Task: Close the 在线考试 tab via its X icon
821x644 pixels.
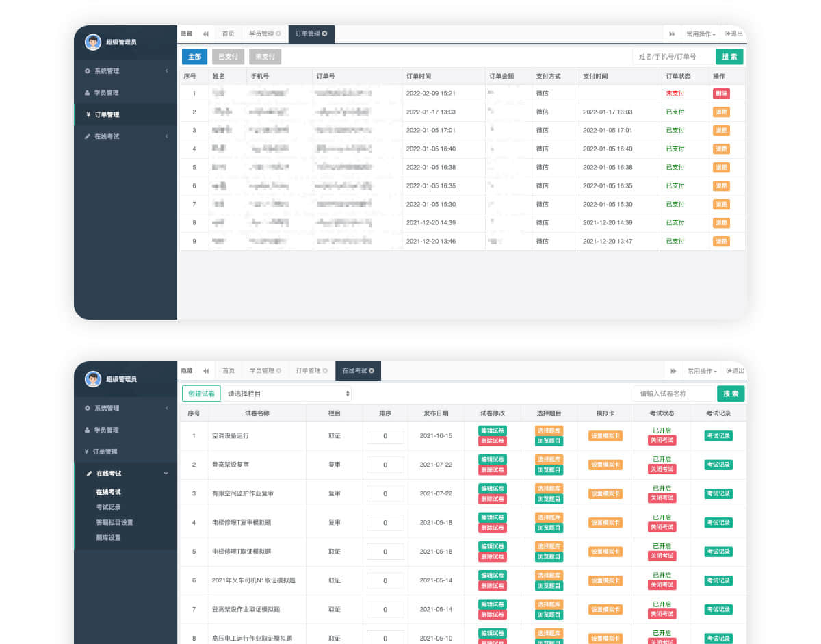Action: [x=372, y=370]
